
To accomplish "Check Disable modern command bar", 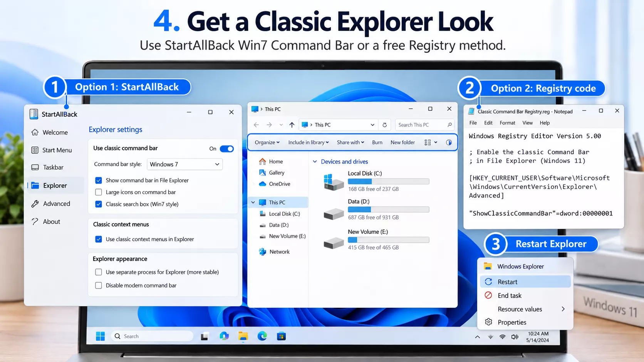I will pyautogui.click(x=99, y=285).
